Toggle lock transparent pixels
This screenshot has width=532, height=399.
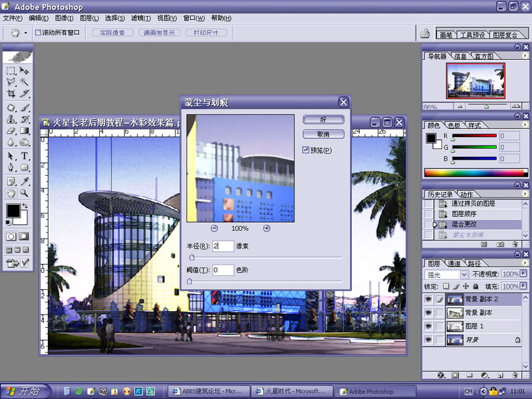[x=446, y=287]
